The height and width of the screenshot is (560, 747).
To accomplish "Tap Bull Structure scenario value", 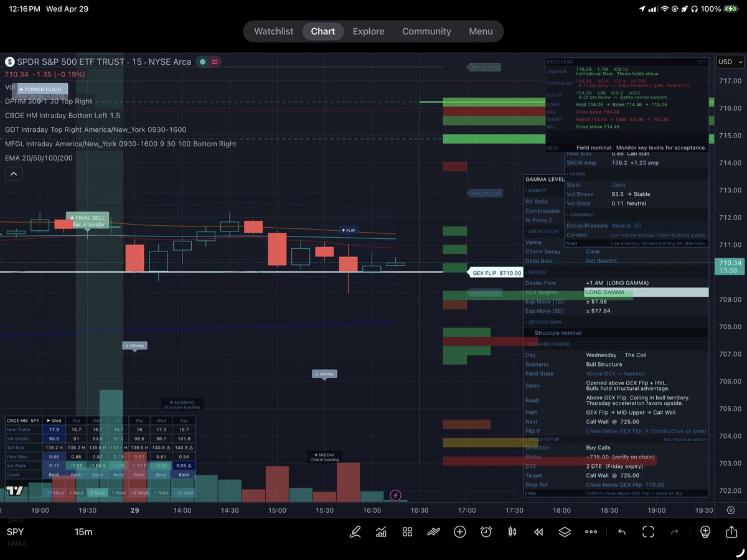I will click(604, 364).
